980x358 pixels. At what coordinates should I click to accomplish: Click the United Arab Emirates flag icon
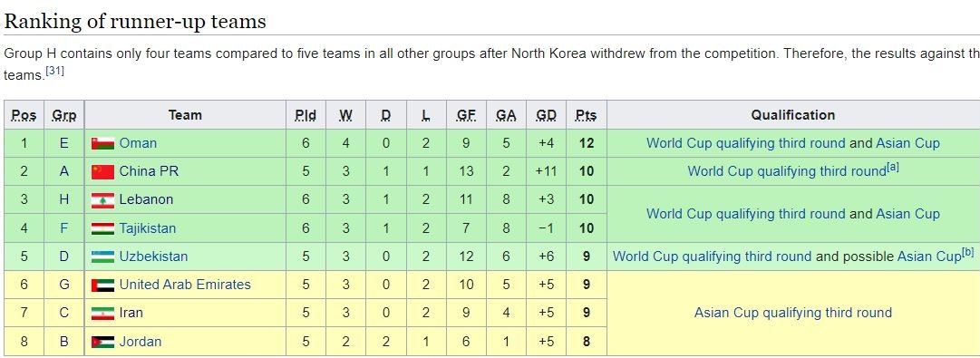pos(102,285)
